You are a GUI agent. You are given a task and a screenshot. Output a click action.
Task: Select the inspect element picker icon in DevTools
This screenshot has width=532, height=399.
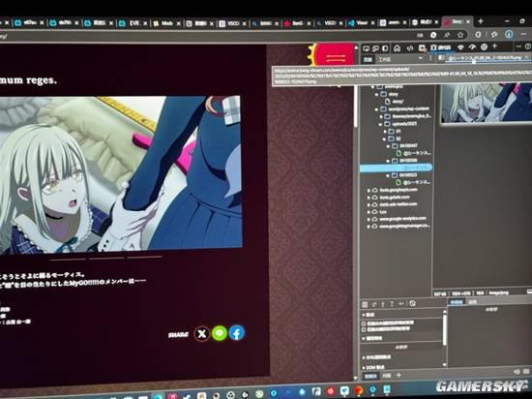[367, 48]
